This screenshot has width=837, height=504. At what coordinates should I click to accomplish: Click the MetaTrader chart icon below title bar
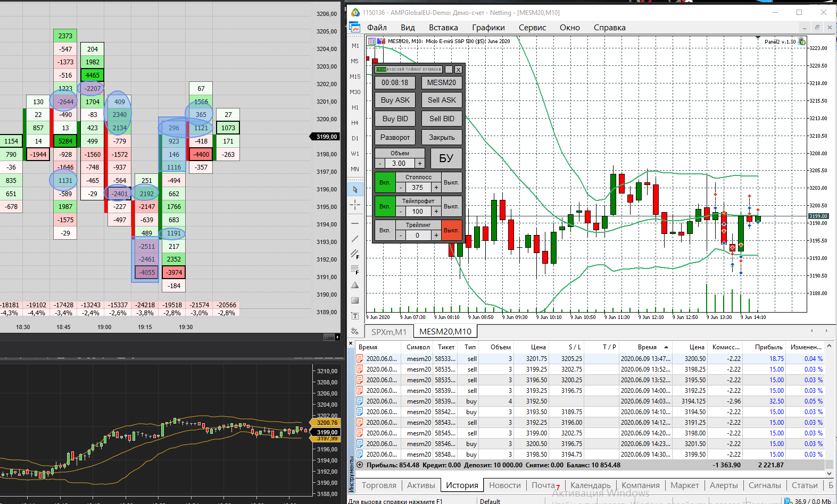(x=355, y=28)
